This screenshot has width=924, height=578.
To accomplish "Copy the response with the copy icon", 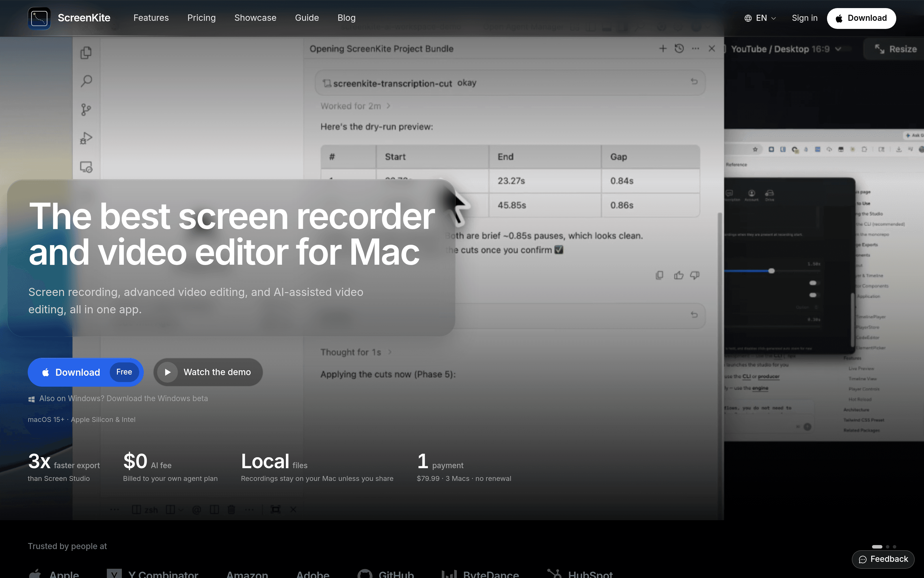I will pyautogui.click(x=660, y=275).
